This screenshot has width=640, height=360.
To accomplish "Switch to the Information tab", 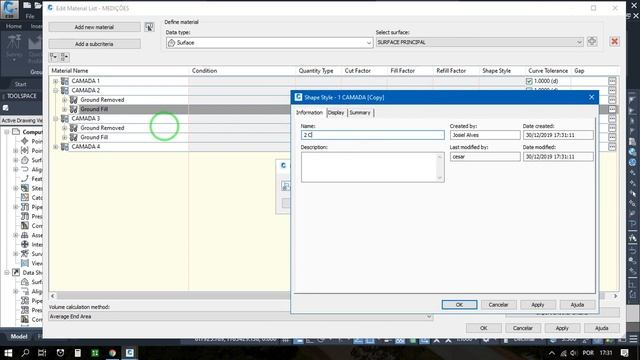I will click(309, 112).
